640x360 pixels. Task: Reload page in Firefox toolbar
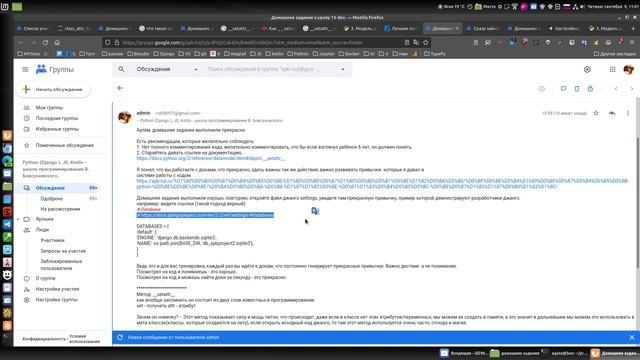click(45, 42)
